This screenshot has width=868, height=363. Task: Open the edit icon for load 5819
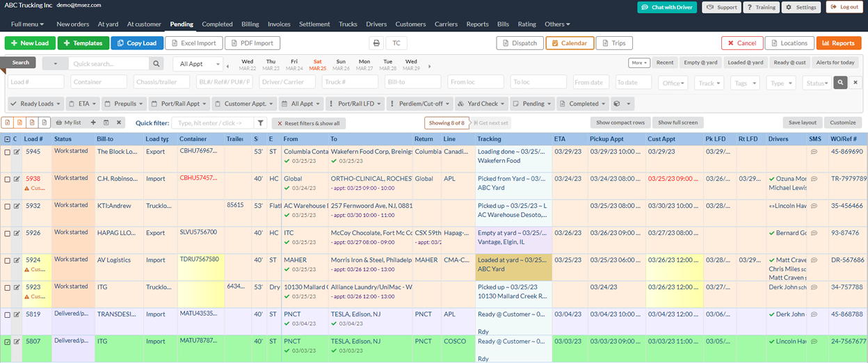(x=17, y=314)
